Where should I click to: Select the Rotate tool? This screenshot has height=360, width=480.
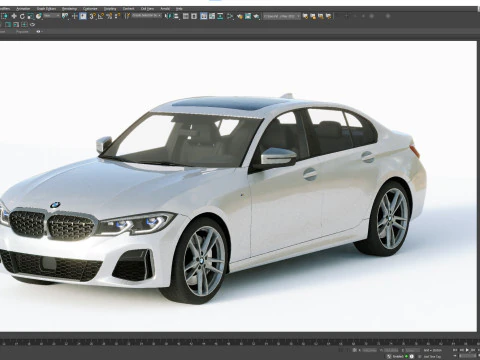coord(22,16)
